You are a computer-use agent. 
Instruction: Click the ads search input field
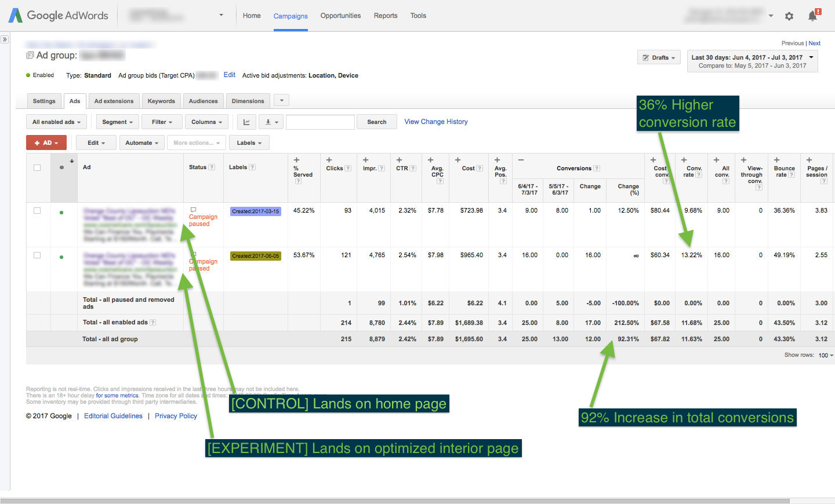[320, 122]
